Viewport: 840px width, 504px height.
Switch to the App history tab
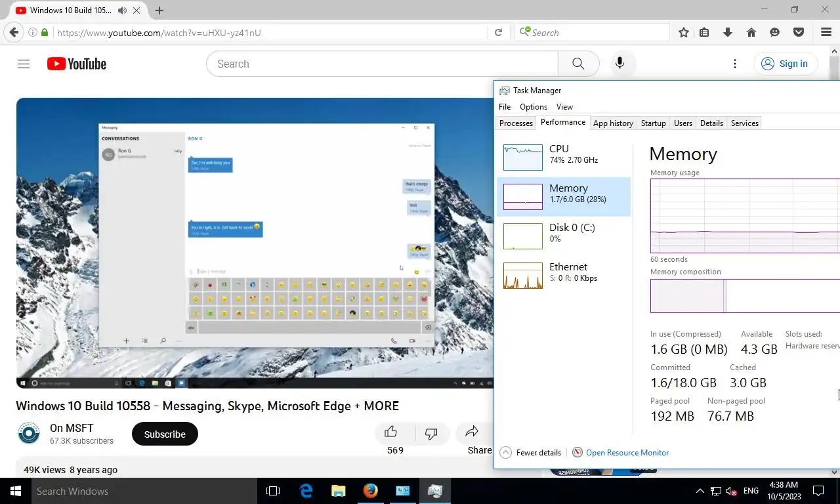(613, 123)
